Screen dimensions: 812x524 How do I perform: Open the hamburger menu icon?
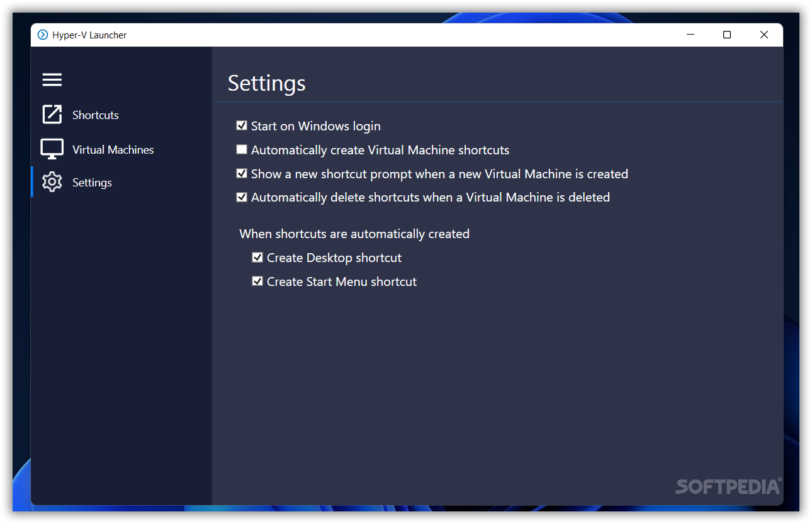point(52,79)
